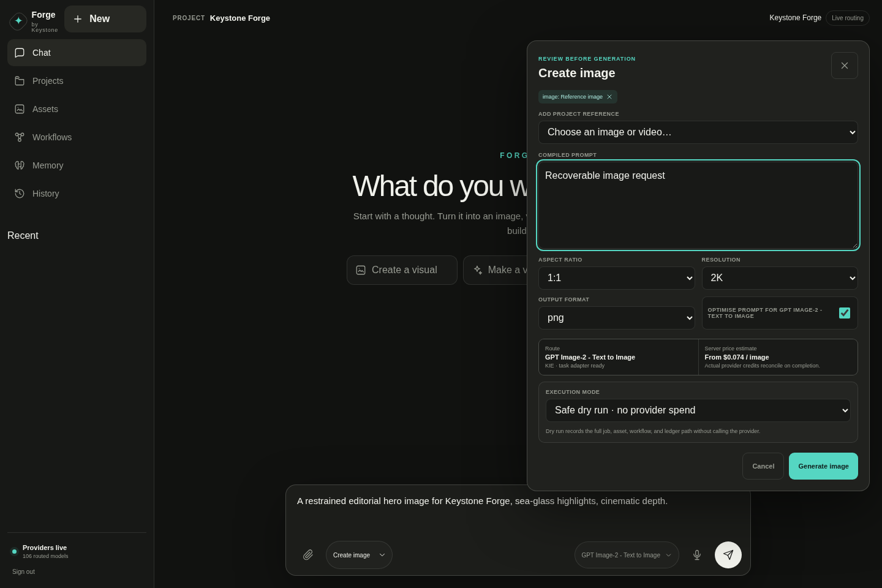Image resolution: width=882 pixels, height=588 pixels.
Task: Start a new chat with New button
Action: [105, 19]
